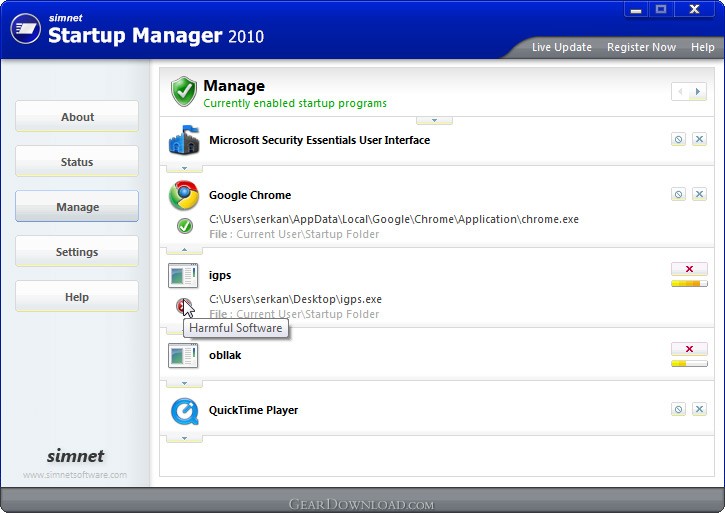Disable the Google Chrome startup entry

coord(678,194)
